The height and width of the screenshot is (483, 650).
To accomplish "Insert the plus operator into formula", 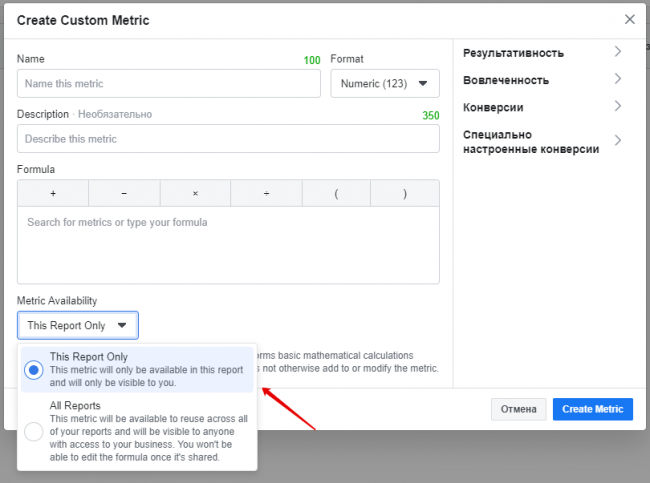I will coord(52,193).
